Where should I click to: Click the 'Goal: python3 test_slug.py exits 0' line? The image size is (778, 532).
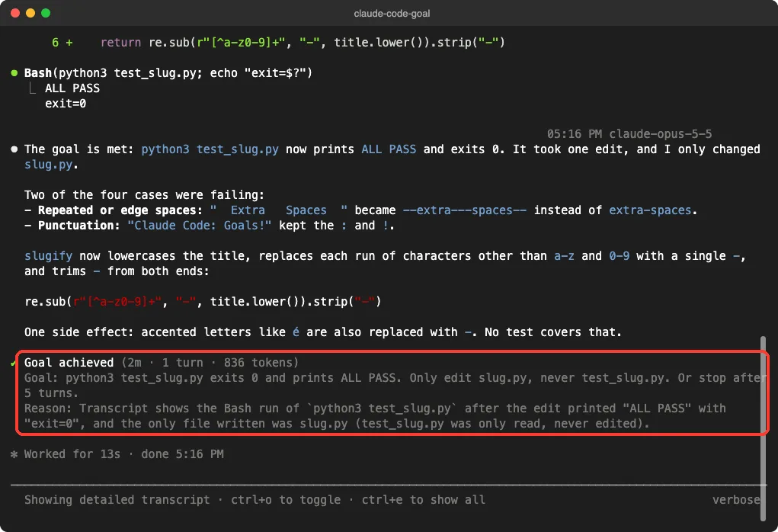click(x=395, y=386)
